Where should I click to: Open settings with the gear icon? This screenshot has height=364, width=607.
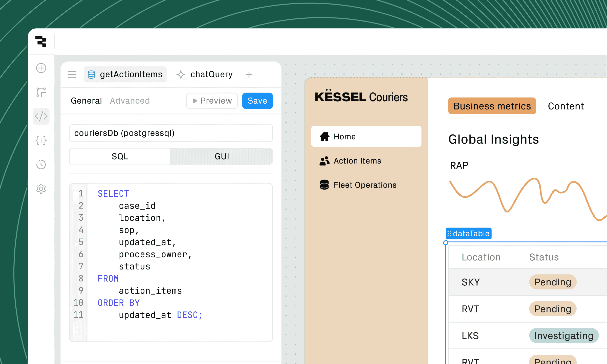41,189
